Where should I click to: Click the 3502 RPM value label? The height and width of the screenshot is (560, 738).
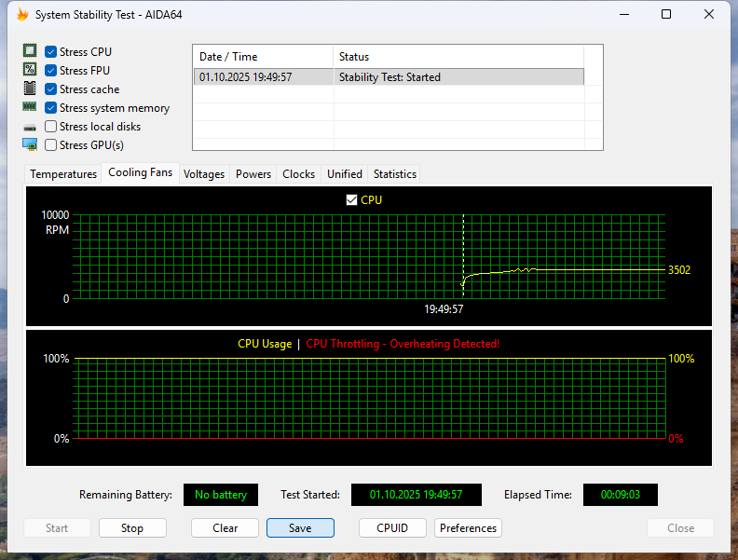pyautogui.click(x=679, y=270)
